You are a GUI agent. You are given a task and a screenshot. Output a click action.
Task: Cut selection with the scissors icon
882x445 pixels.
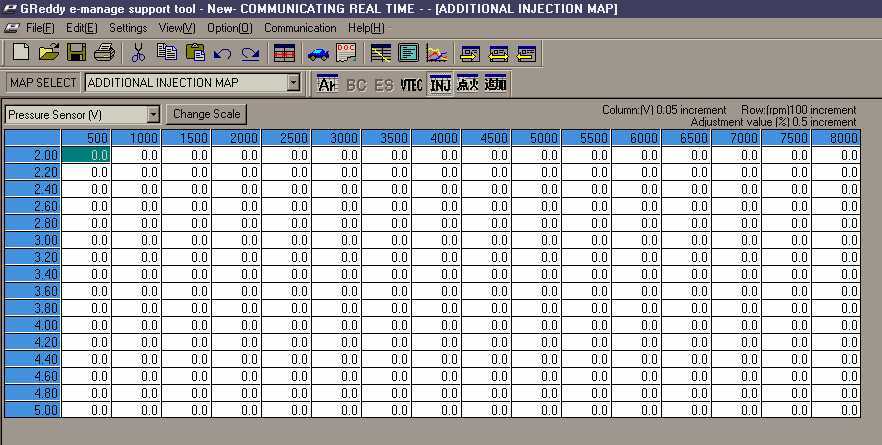click(138, 53)
